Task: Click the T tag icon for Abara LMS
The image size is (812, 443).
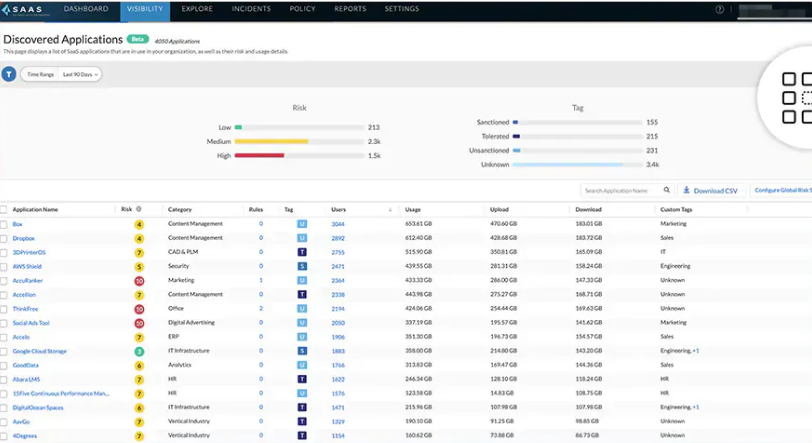Action: [x=302, y=379]
